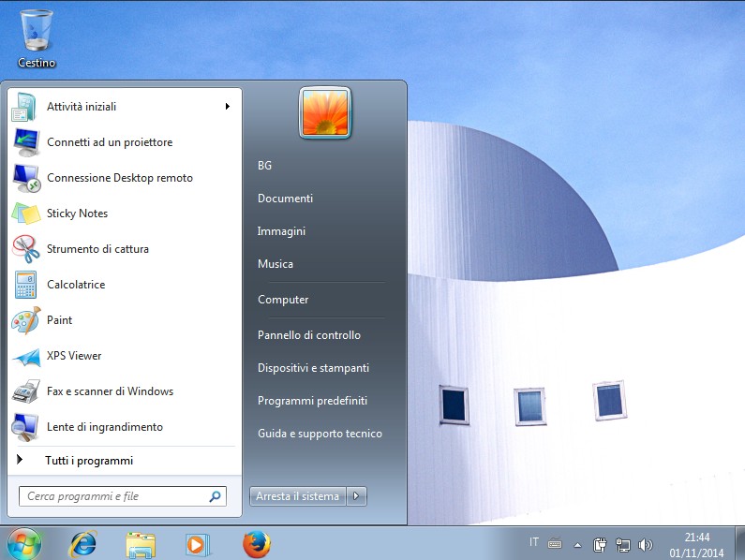Screen dimensions: 745x560
Task: Click the Sticky Notes yellow notes icon
Action: tap(25, 214)
